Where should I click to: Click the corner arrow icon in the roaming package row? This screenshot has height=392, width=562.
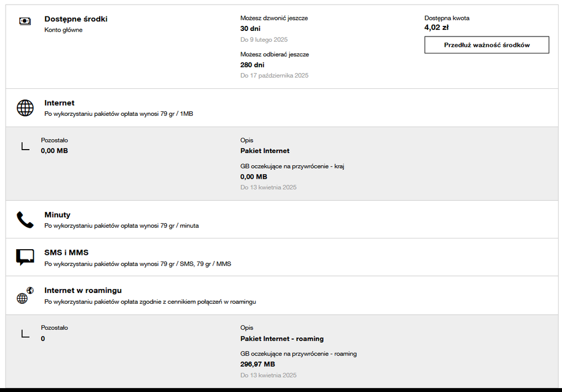(25, 334)
